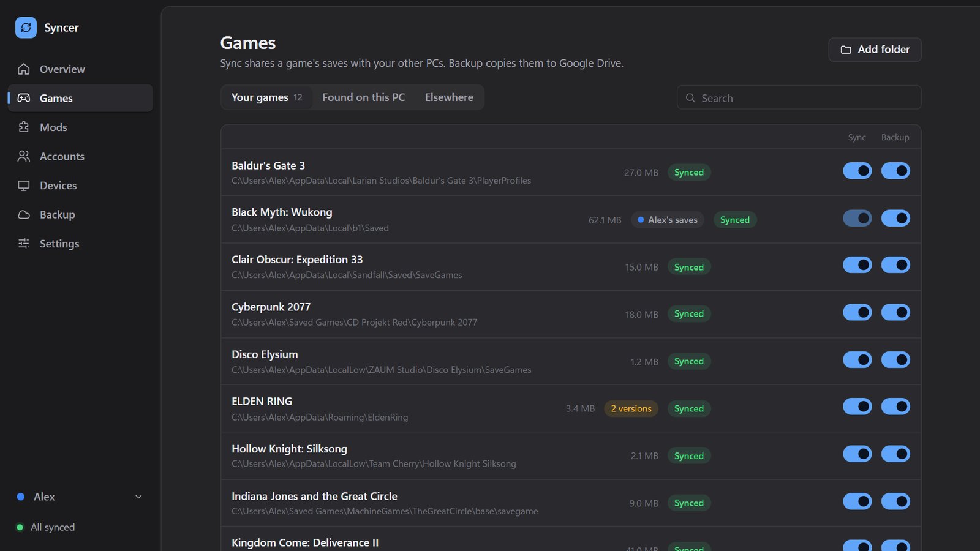Click the Alex's saves badge
This screenshot has width=980, height=551.
(x=668, y=220)
